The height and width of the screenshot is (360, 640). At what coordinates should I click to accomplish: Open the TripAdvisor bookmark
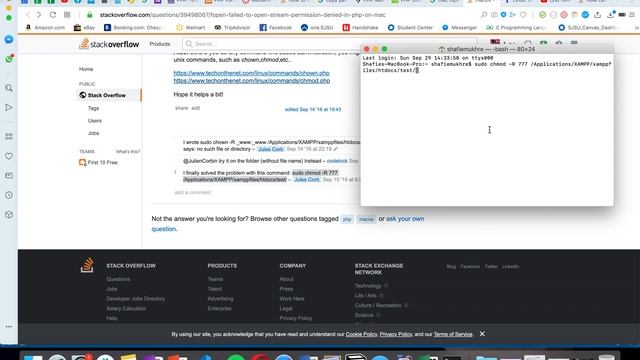point(233,27)
